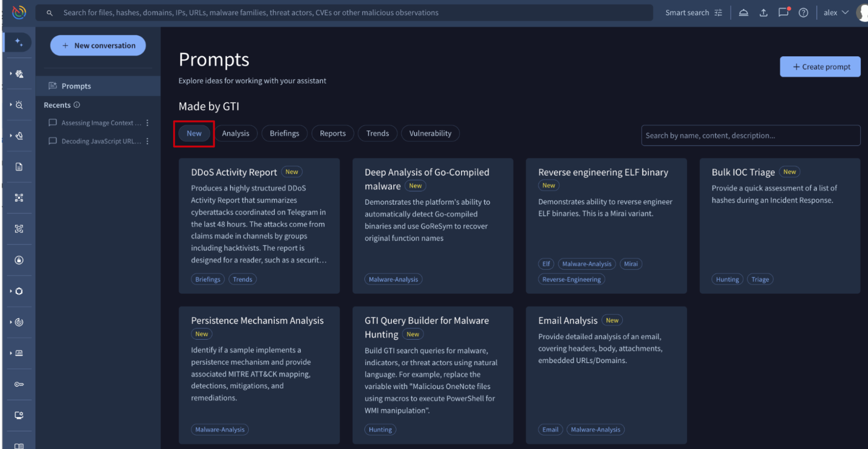
Task: Click the Mirai tag on ELF card
Action: click(x=631, y=264)
